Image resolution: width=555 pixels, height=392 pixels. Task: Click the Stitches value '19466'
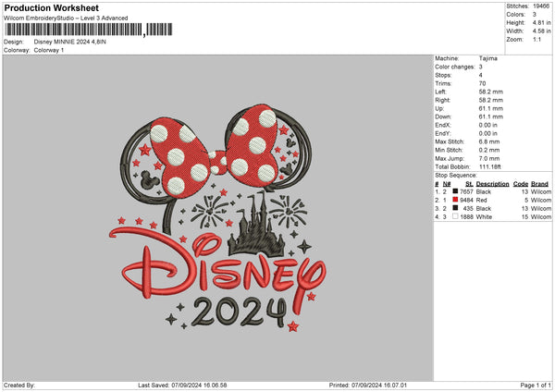541,6
